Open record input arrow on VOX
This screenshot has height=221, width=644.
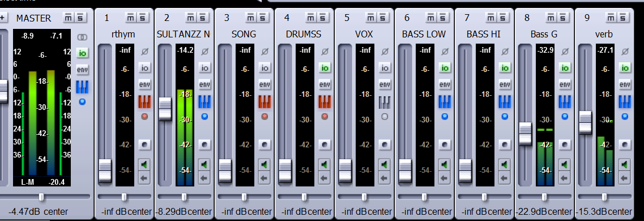pos(385,178)
